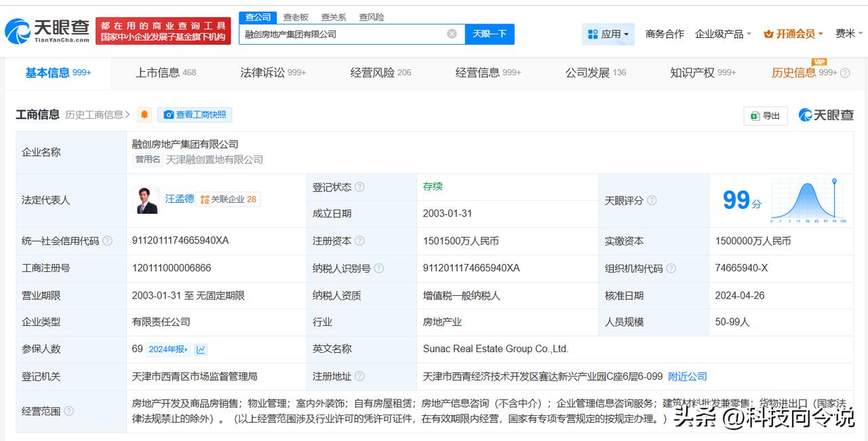This screenshot has height=441, width=868.
Task: Click 成立日期 value 2003-01-31
Action: pyautogui.click(x=448, y=213)
